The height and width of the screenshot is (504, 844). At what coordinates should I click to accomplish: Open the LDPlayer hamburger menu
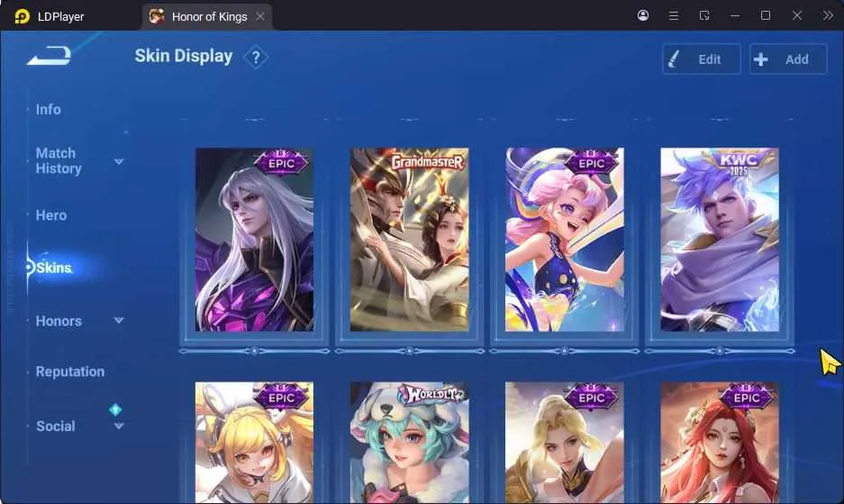tap(674, 15)
